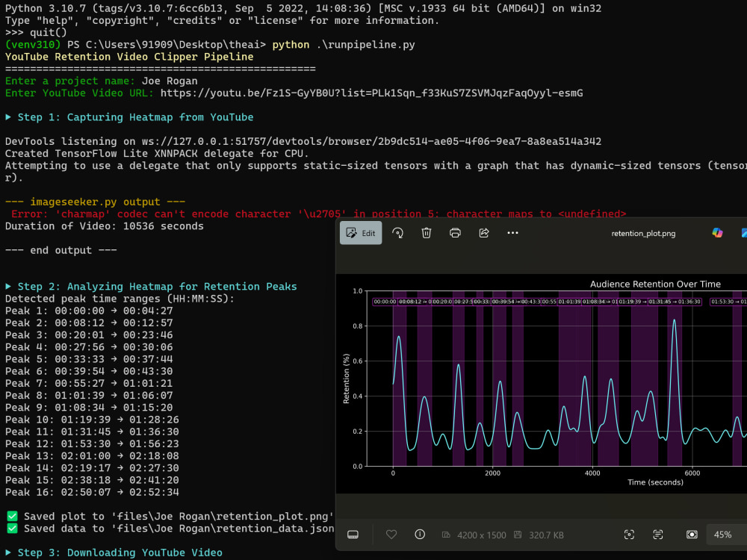Image resolution: width=747 pixels, height=560 pixels.
Task: Click the 'Audience Retention Over Time' plot title
Action: [655, 284]
